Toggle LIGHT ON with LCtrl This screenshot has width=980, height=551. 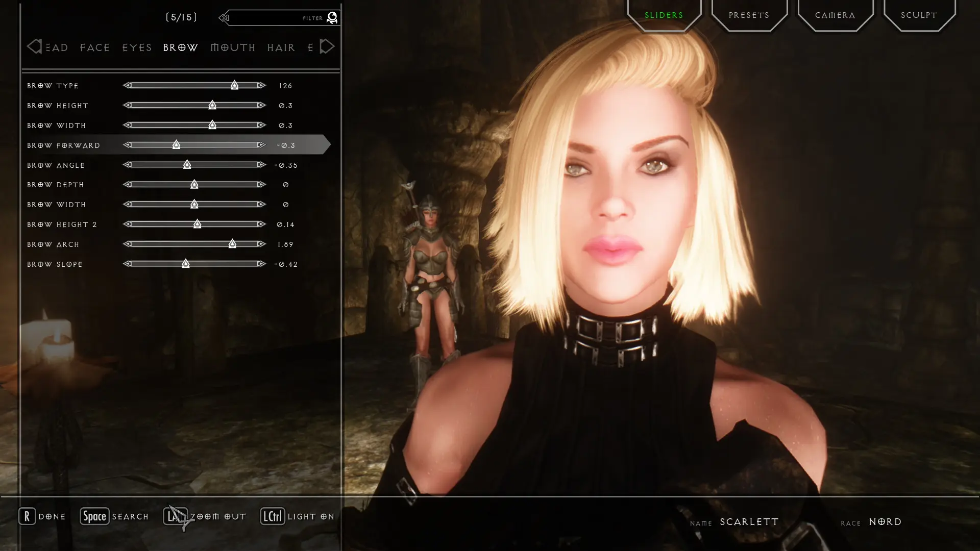(298, 516)
